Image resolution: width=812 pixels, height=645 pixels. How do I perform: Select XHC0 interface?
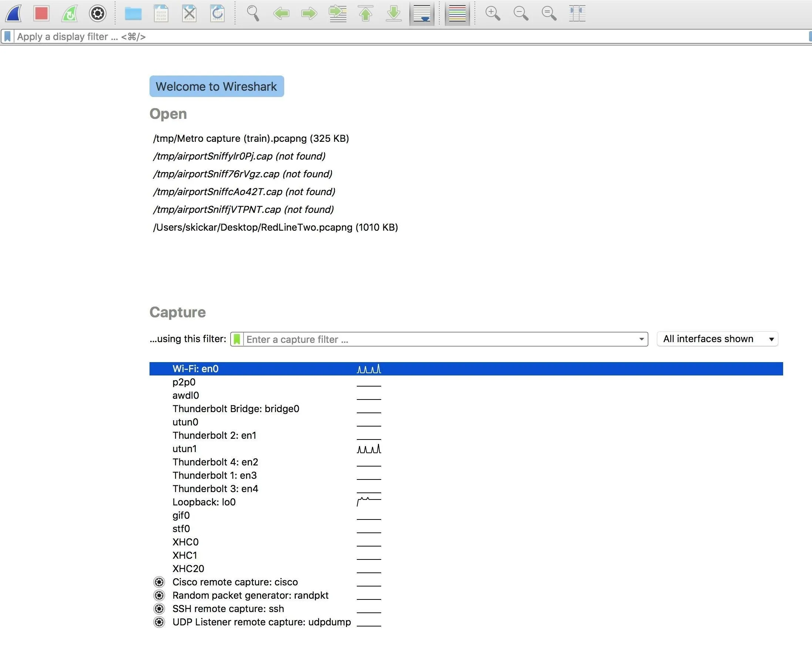pyautogui.click(x=466, y=542)
